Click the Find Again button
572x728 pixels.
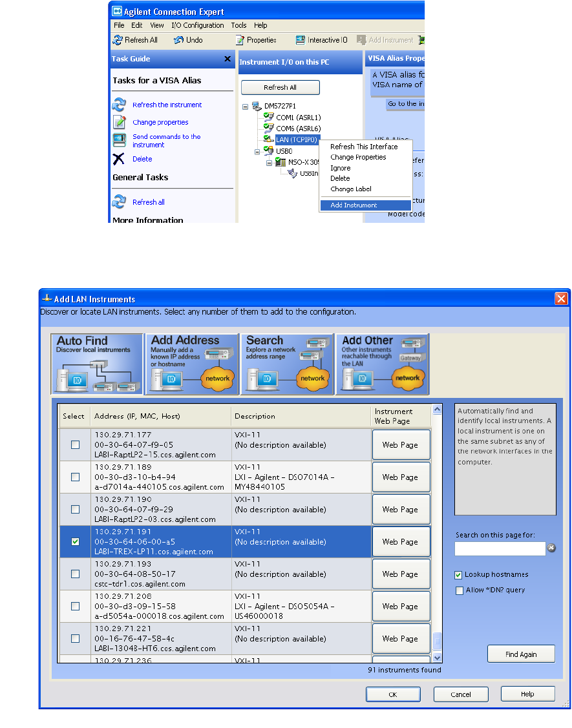(x=521, y=654)
